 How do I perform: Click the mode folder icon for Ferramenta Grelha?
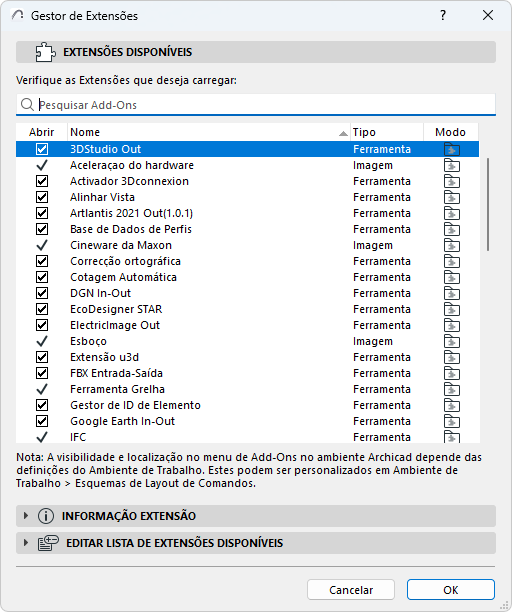tap(452, 389)
